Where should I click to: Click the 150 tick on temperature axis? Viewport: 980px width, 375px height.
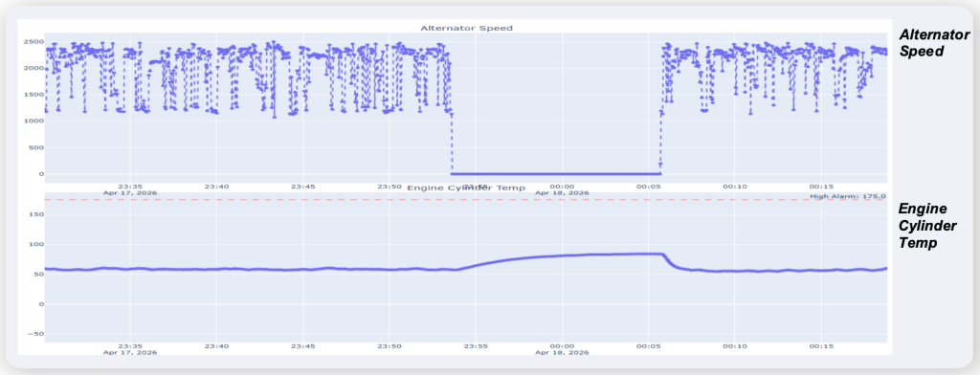point(36,214)
